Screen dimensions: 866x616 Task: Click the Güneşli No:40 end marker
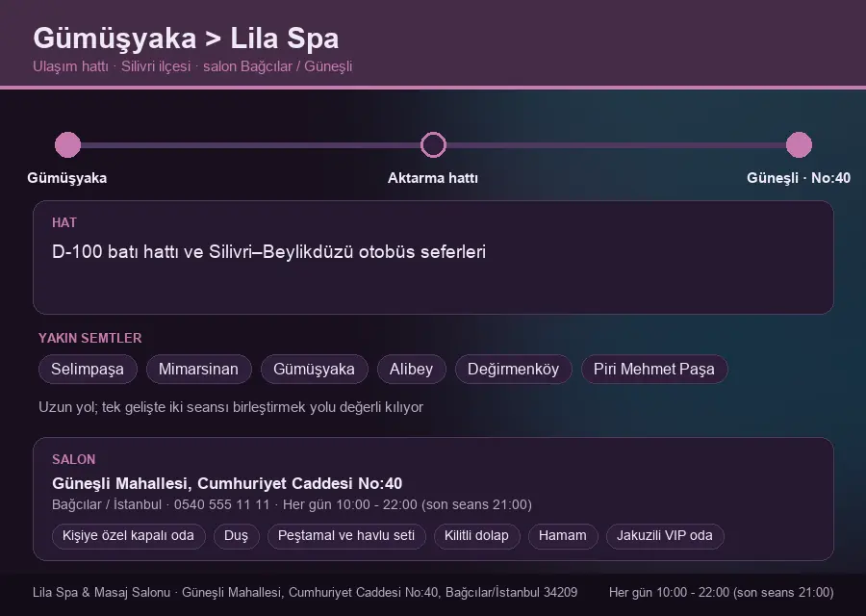(799, 144)
